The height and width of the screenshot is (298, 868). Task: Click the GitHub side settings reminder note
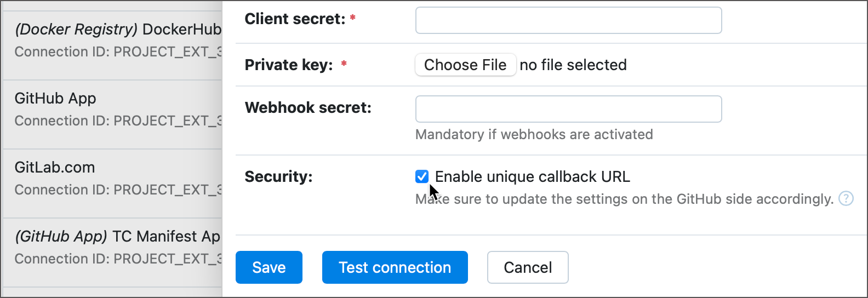coord(624,199)
